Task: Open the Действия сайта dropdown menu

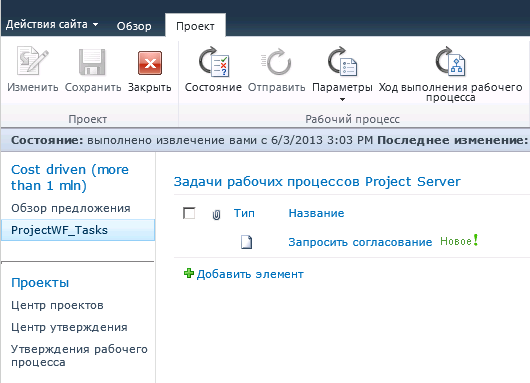Action: click(x=52, y=24)
